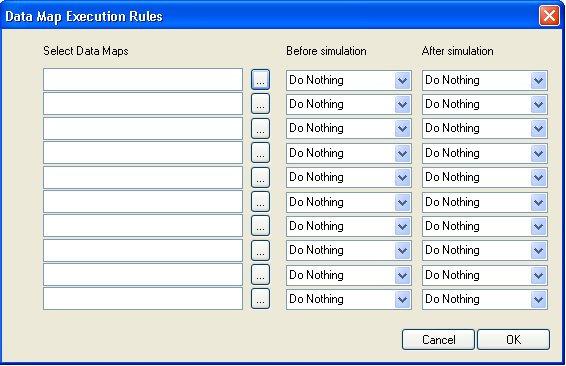Screen dimensions: 566x366
Task: Open tenth row Before simulation dropdown
Action: pyautogui.click(x=402, y=299)
